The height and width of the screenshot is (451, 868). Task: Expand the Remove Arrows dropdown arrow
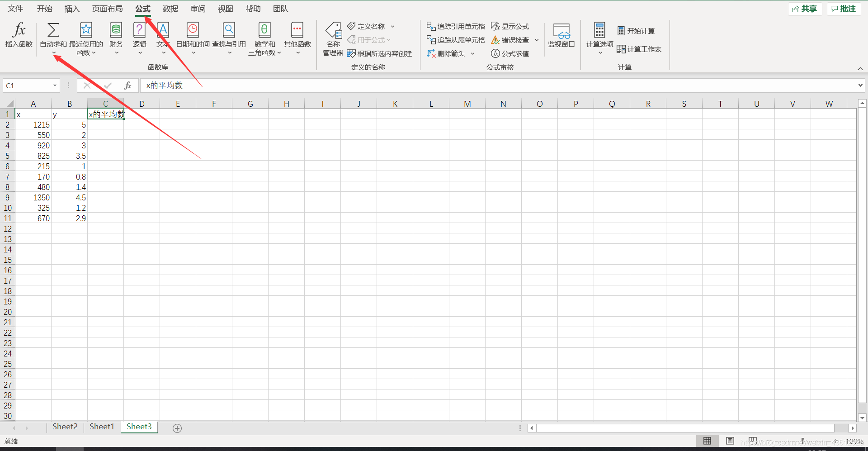(x=472, y=53)
